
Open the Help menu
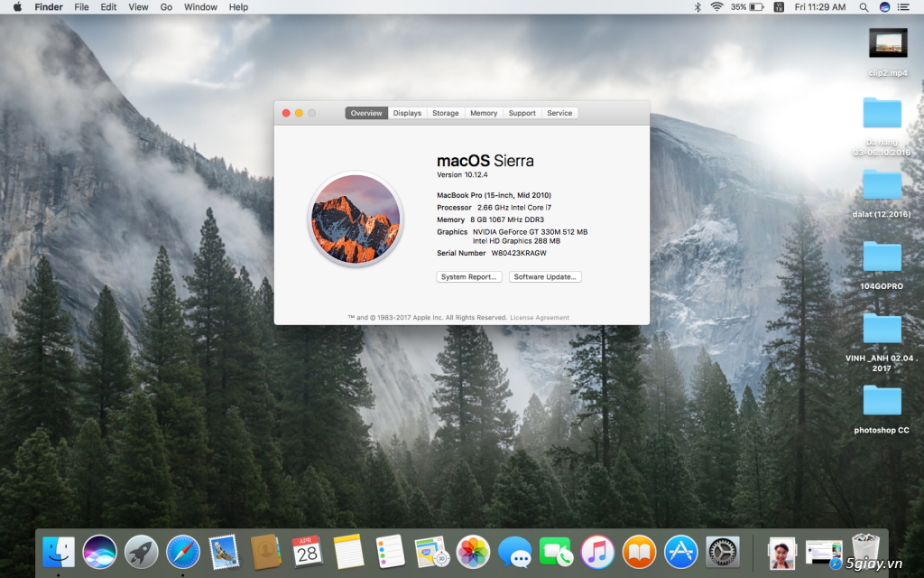238,7
